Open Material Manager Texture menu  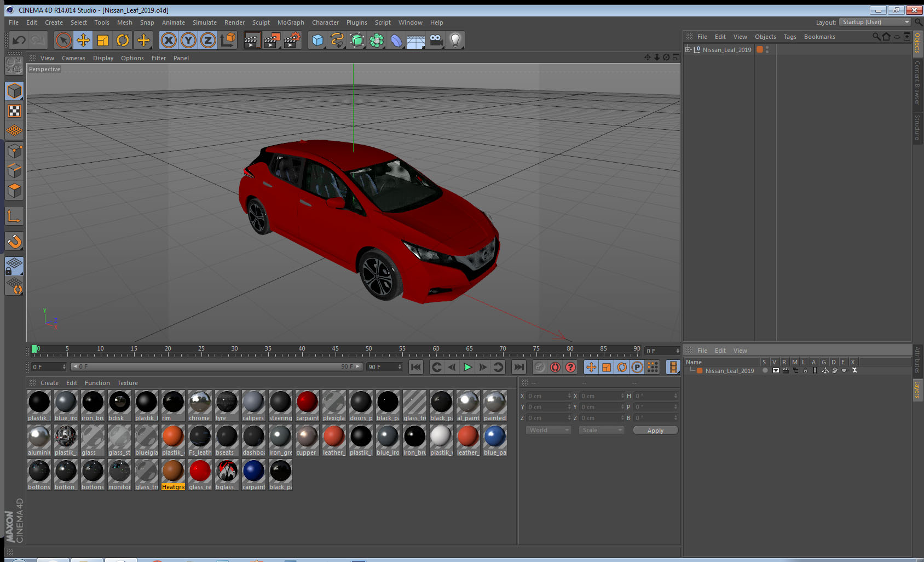tap(128, 383)
